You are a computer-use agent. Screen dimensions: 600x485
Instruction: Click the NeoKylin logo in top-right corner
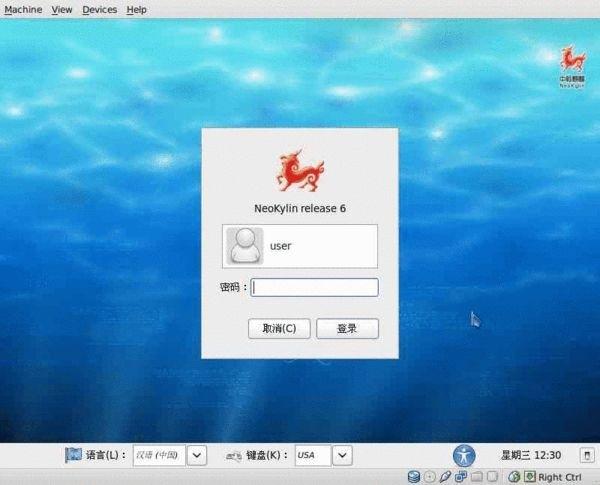(x=571, y=67)
